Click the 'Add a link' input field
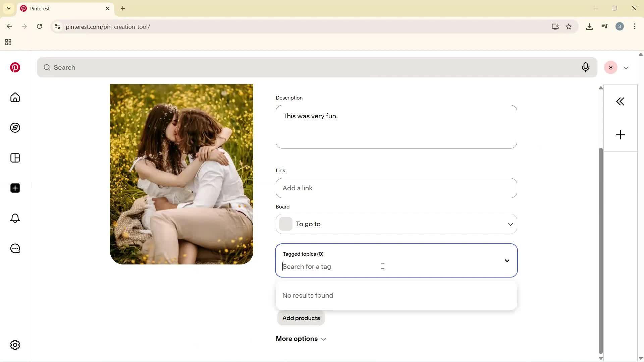This screenshot has height=362, width=644. [396, 188]
